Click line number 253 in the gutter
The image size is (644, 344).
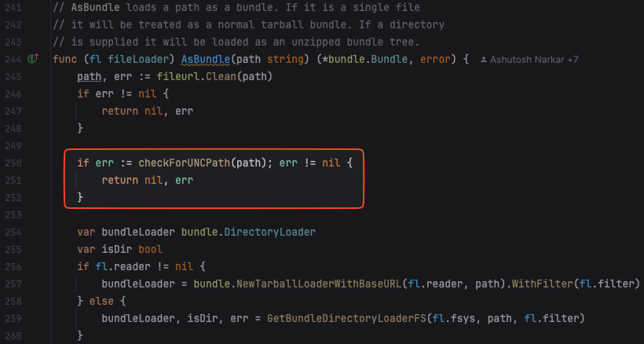pos(13,214)
